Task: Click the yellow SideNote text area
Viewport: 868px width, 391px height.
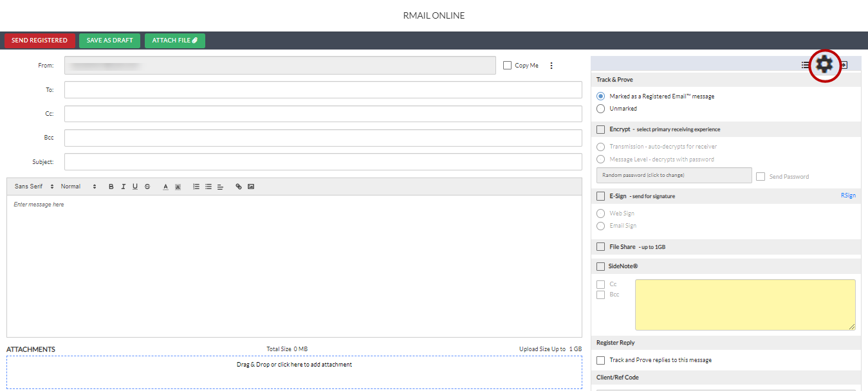Action: click(x=745, y=305)
